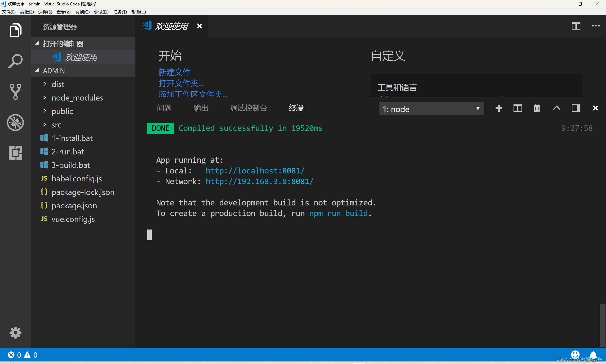Expand the node_modules folder

pos(83,98)
